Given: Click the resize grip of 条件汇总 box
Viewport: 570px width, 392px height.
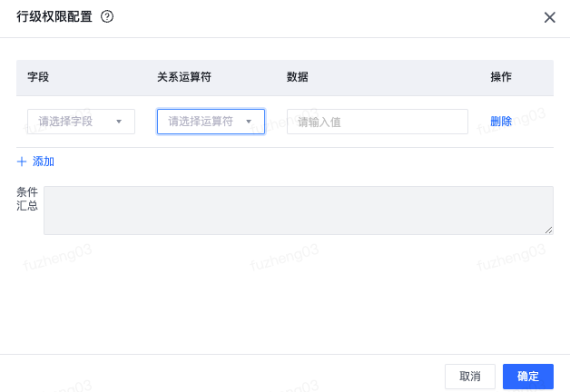Looking at the screenshot, I should 548,230.
